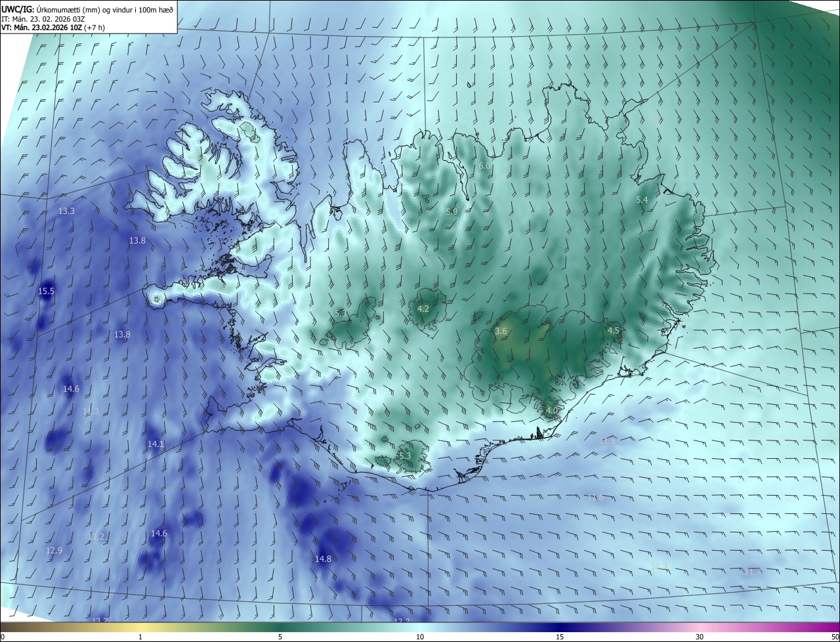This screenshot has width=840, height=642.
Task: Click the 50 tick label on the color scale
Action: [835, 637]
